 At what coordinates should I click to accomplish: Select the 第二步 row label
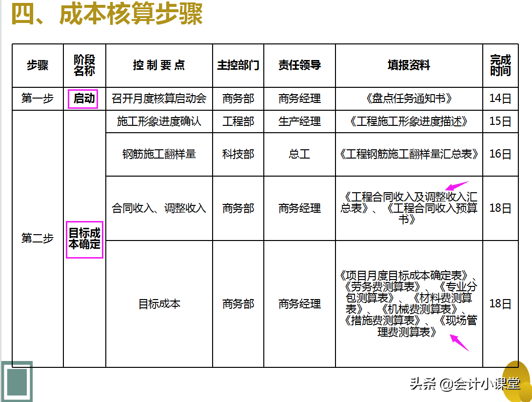[x=37, y=239]
